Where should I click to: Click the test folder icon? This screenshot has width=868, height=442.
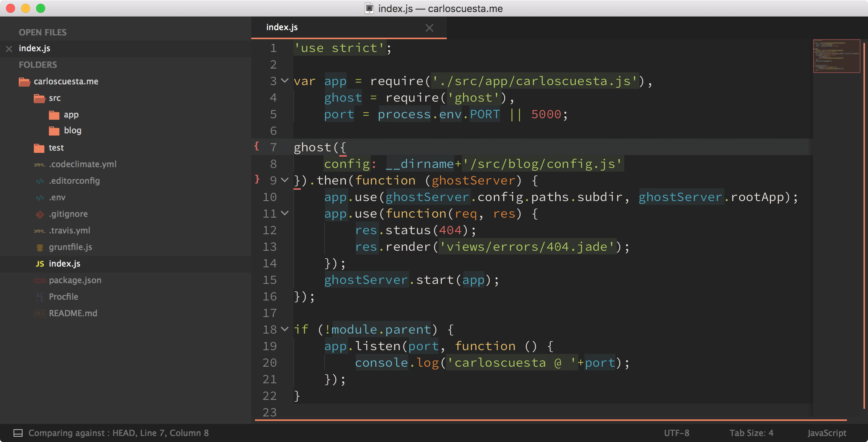39,148
